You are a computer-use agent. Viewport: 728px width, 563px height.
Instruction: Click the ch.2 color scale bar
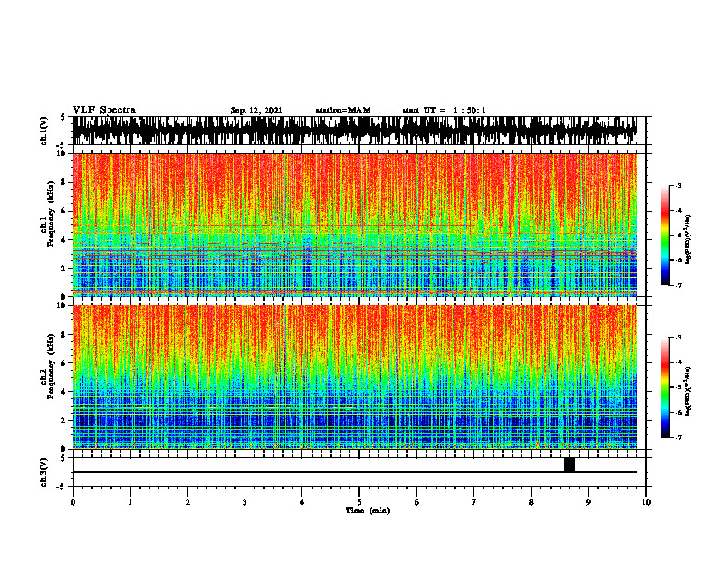pos(665,387)
